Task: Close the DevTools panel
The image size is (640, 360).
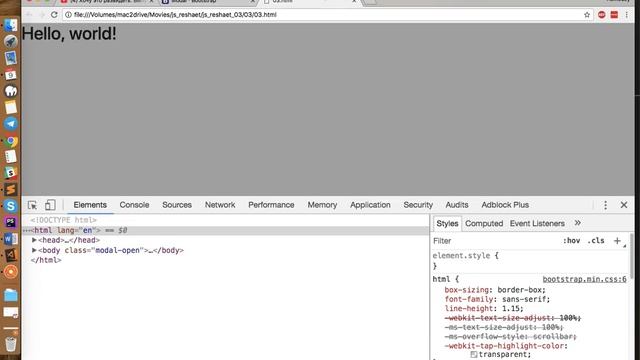Action: click(x=624, y=205)
